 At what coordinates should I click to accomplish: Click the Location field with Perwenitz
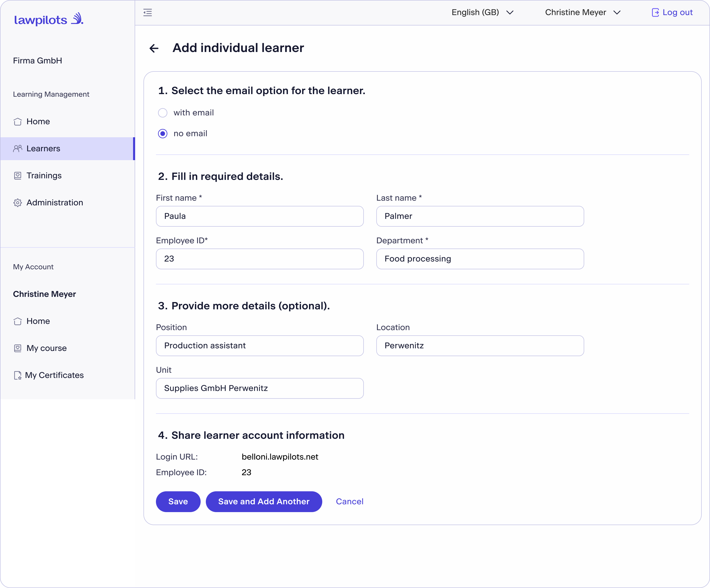[480, 345]
